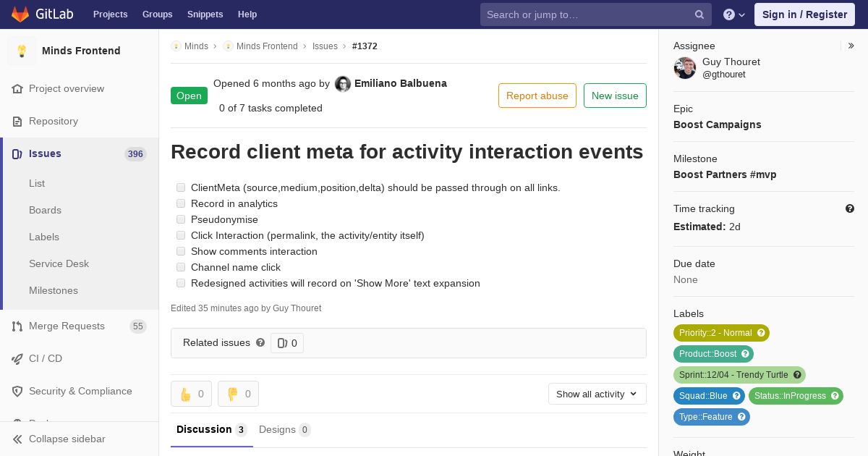
Task: Open the Boost Campaigns epic link
Action: (717, 124)
